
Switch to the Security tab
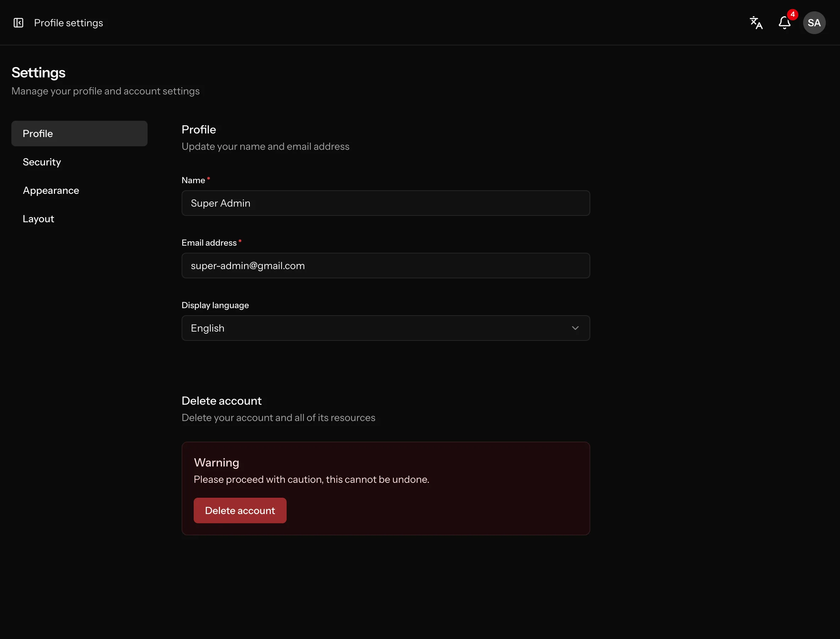[79, 162]
